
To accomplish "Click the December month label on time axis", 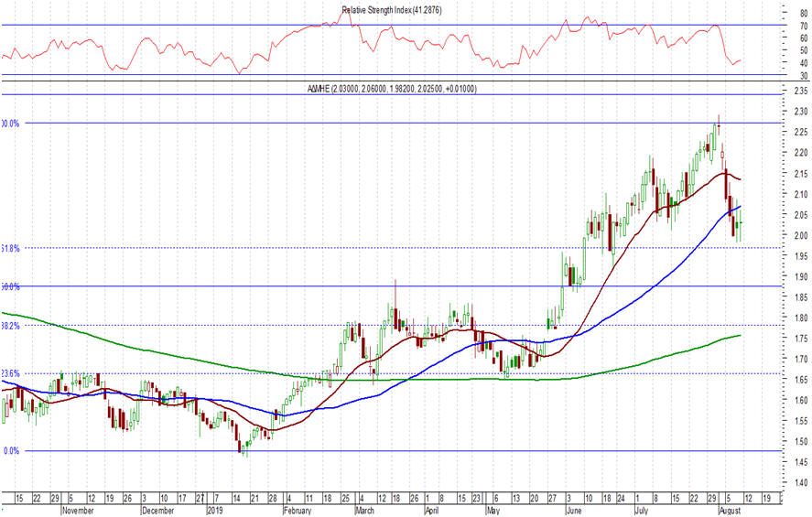I will pos(159,511).
